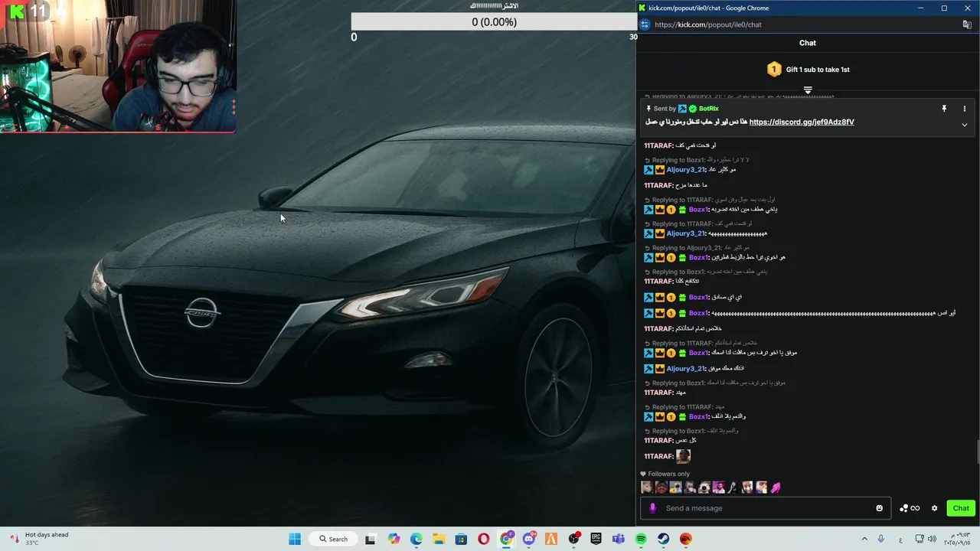Image resolution: width=980 pixels, height=551 pixels.
Task: Open Discord from the taskbar
Action: tap(528, 539)
